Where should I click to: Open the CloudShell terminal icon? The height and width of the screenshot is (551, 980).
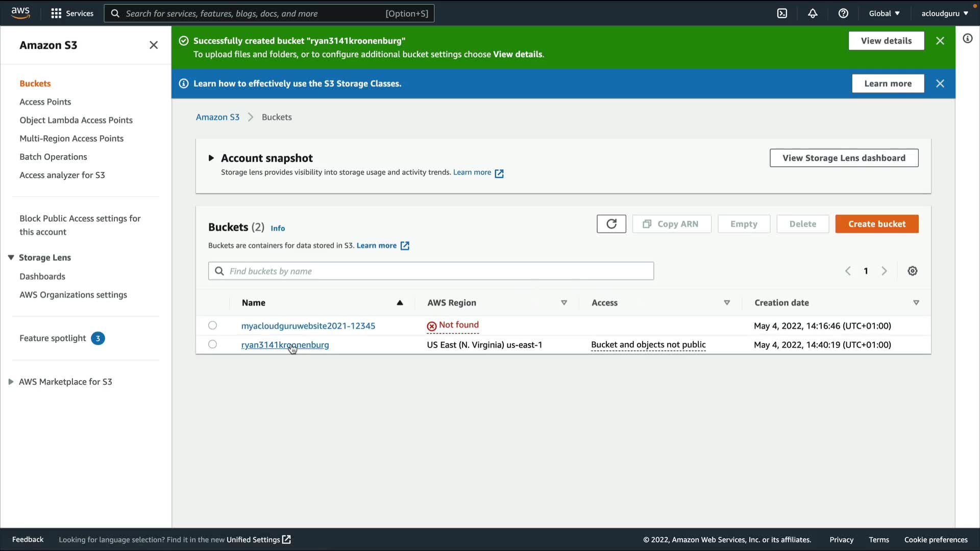[x=782, y=13]
